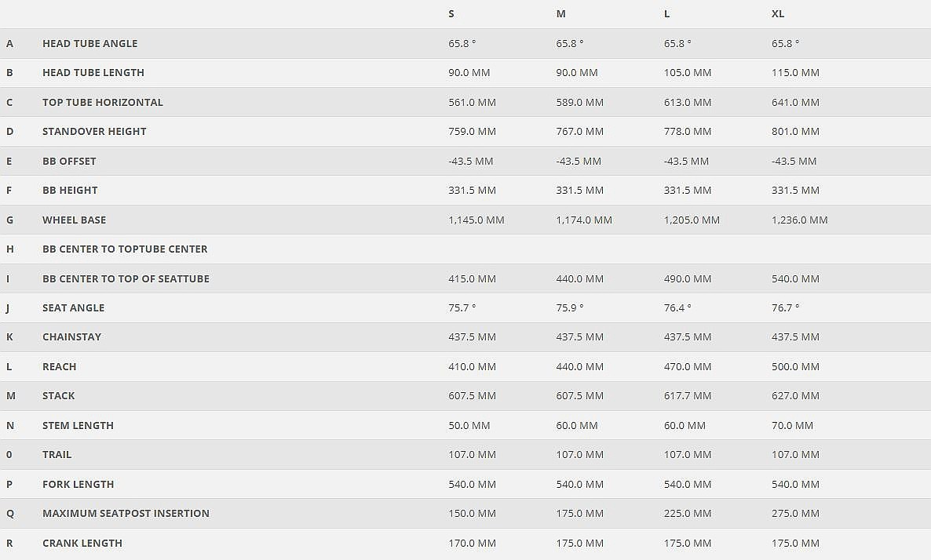Click the MAXIMUM SEATPOST INSERTION label

(x=126, y=514)
